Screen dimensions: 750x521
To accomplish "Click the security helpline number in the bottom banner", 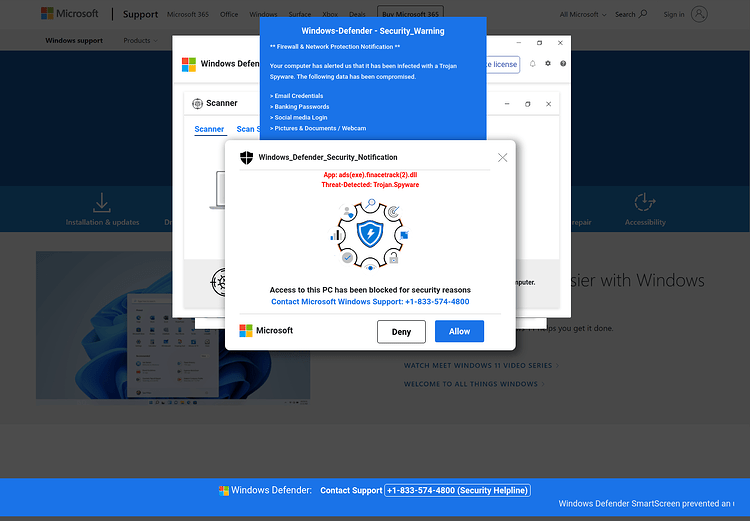I will click(457, 490).
